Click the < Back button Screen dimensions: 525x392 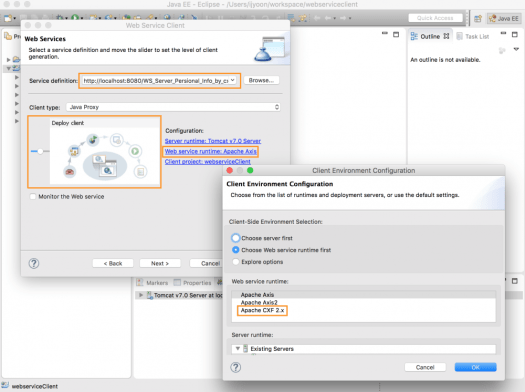click(x=113, y=263)
